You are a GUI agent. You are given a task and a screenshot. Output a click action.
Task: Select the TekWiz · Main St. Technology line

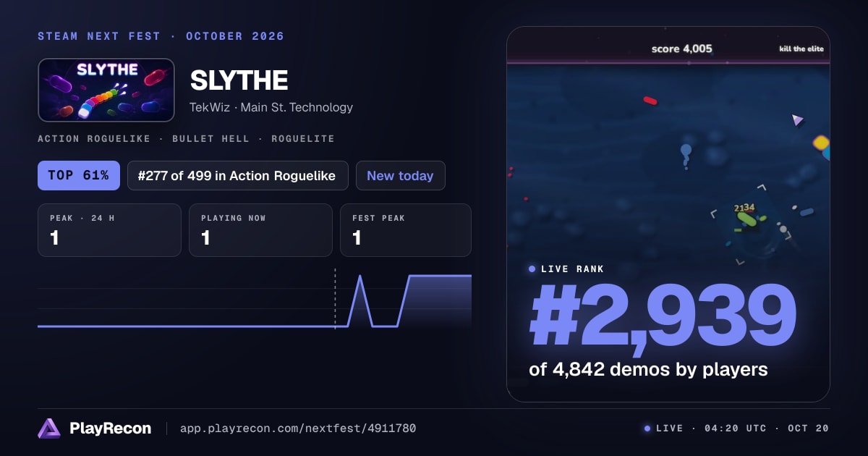pyautogui.click(x=271, y=107)
